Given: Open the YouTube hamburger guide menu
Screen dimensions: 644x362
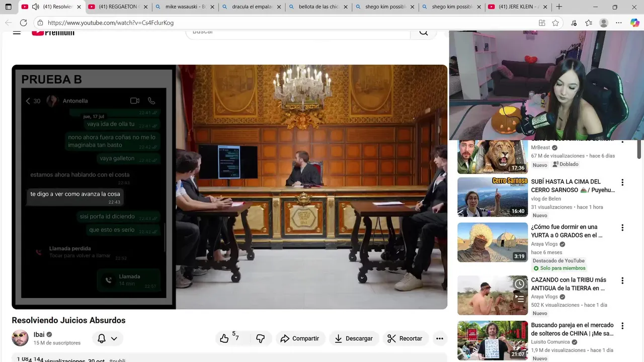Looking at the screenshot, I should [x=17, y=33].
